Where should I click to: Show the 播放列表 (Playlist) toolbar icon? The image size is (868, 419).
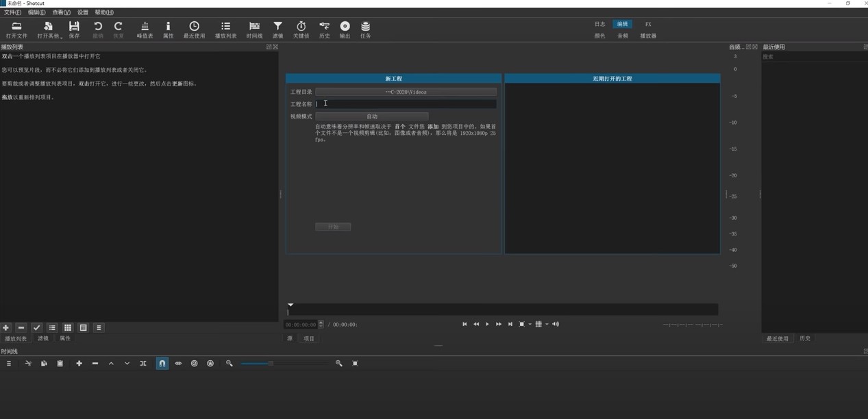[x=225, y=29]
